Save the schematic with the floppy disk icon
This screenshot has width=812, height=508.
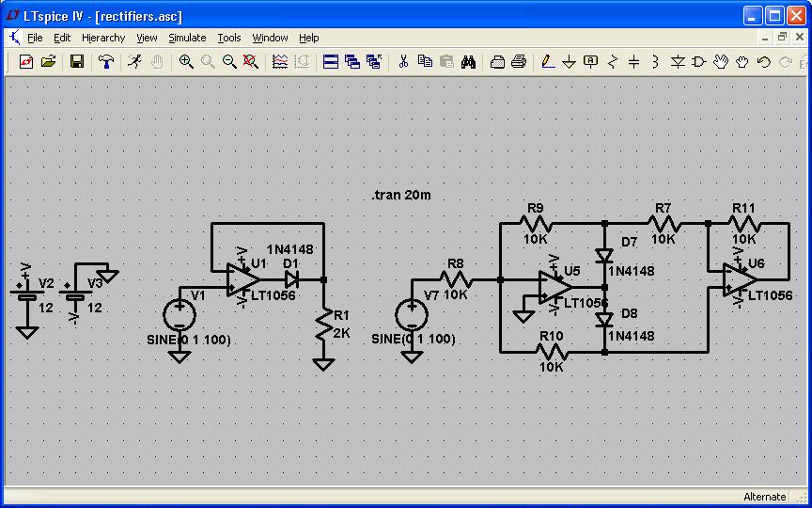pyautogui.click(x=77, y=62)
